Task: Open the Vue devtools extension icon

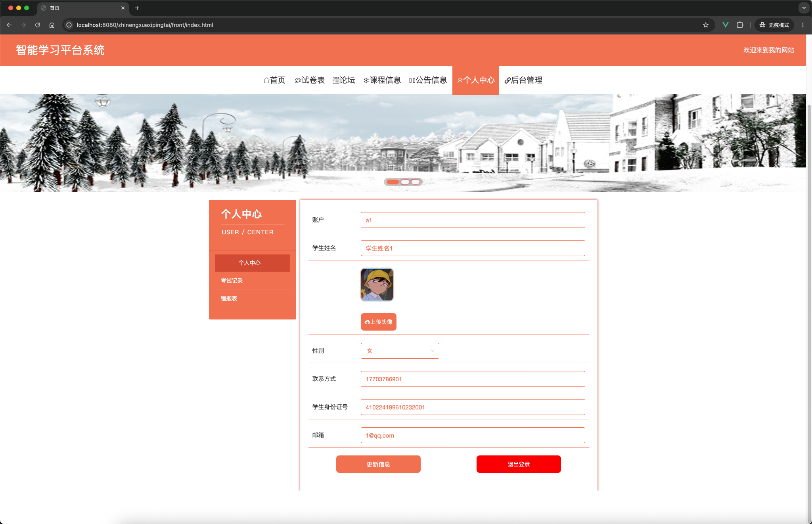Action: pos(726,25)
